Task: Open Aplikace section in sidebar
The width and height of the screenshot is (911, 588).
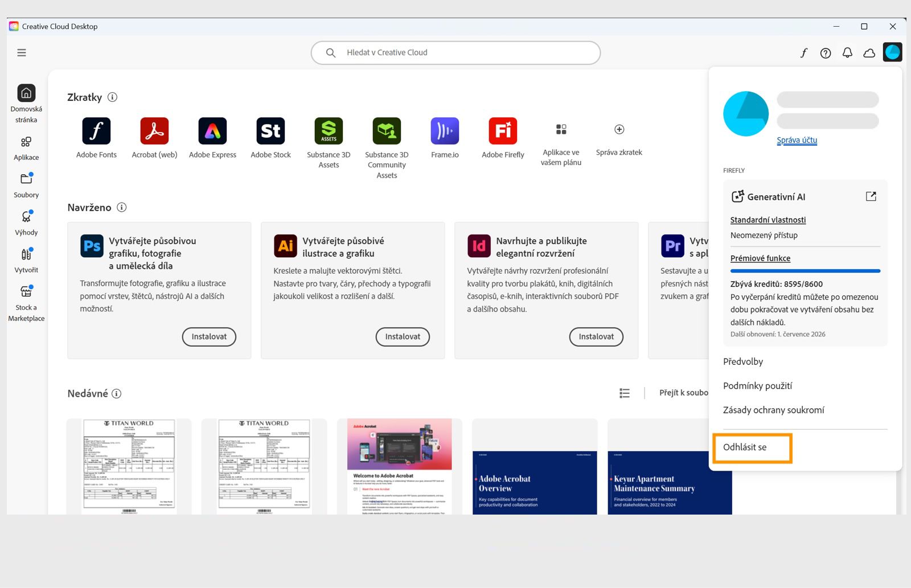Action: coord(26,148)
